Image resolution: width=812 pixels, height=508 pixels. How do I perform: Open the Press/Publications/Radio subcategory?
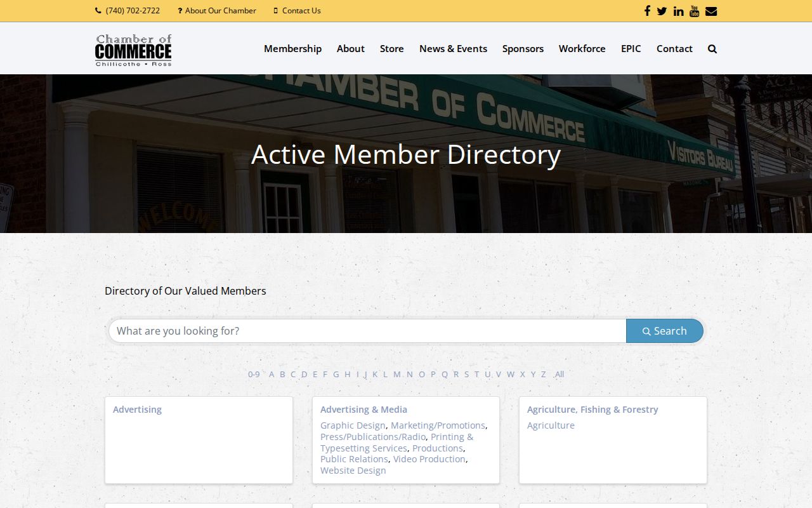373,437
